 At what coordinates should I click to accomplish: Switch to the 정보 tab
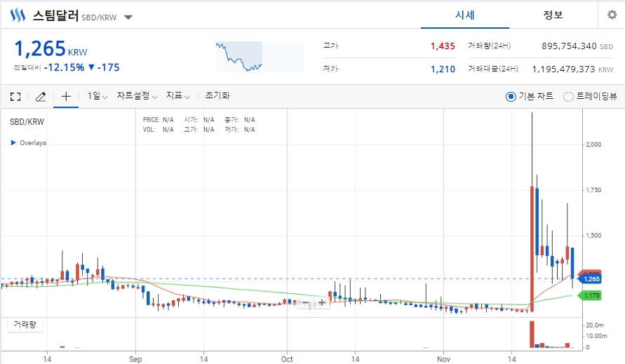tap(553, 15)
